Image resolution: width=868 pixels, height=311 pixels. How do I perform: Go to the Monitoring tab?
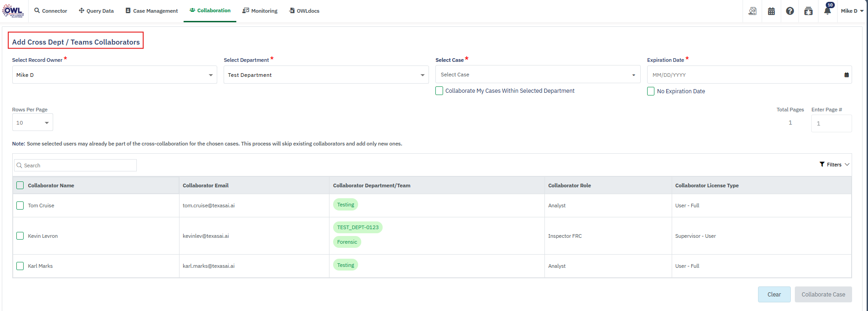[x=260, y=11]
